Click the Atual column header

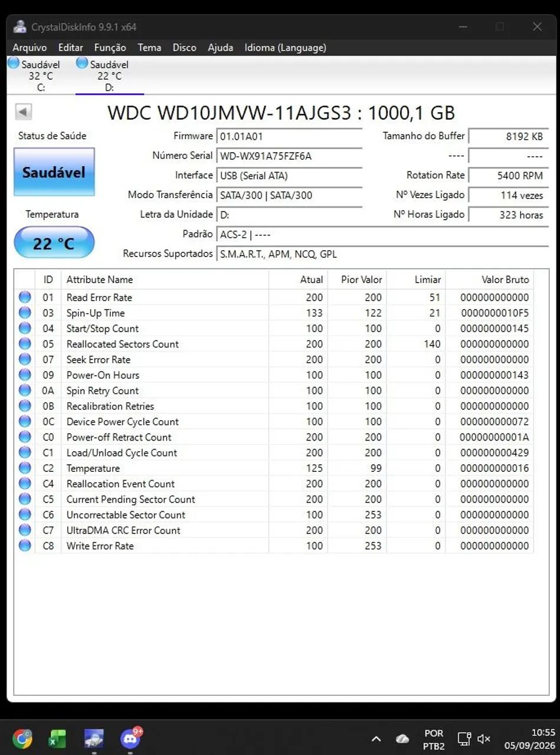[298, 280]
